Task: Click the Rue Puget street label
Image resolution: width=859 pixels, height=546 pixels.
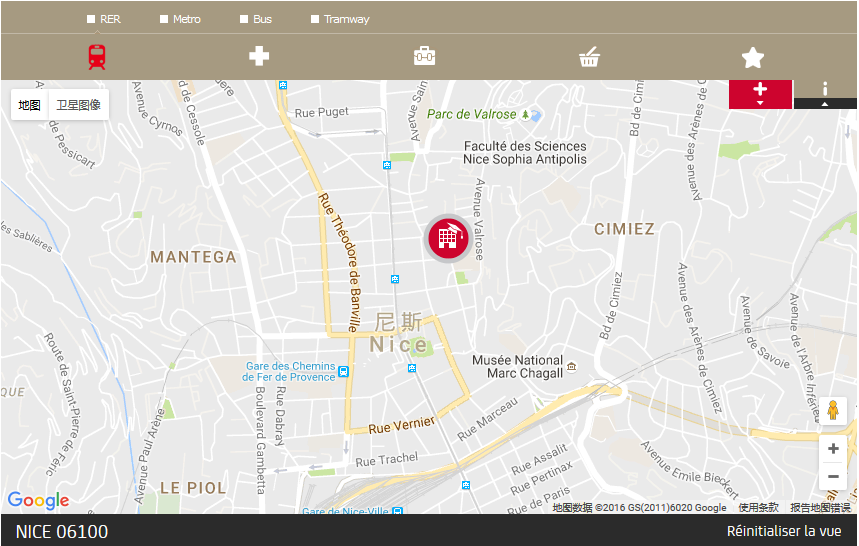Action: click(x=322, y=112)
